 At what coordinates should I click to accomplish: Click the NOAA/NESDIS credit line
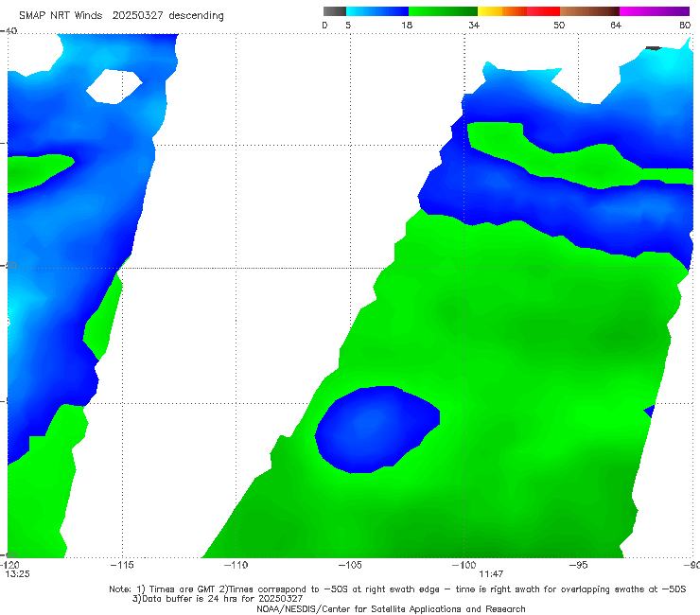[x=391, y=608]
